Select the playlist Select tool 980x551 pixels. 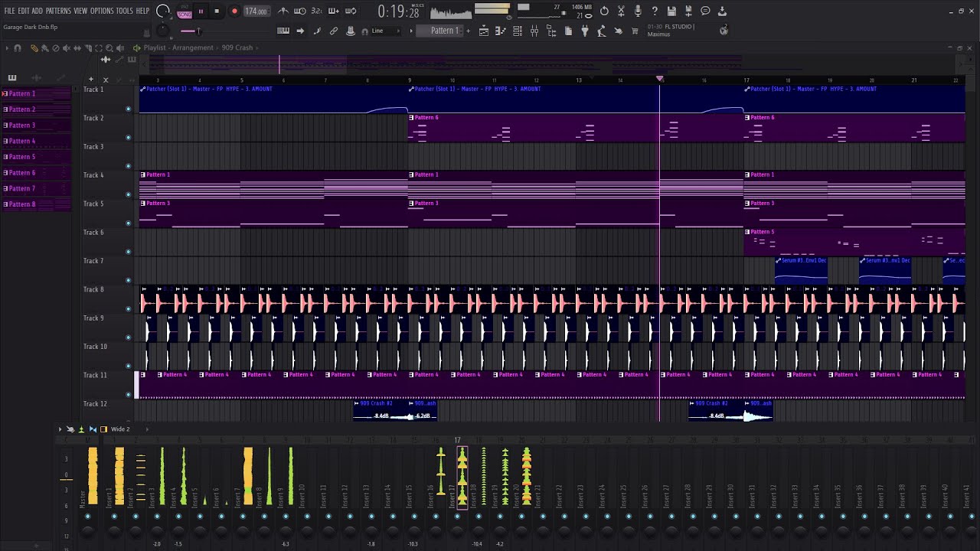click(x=99, y=48)
